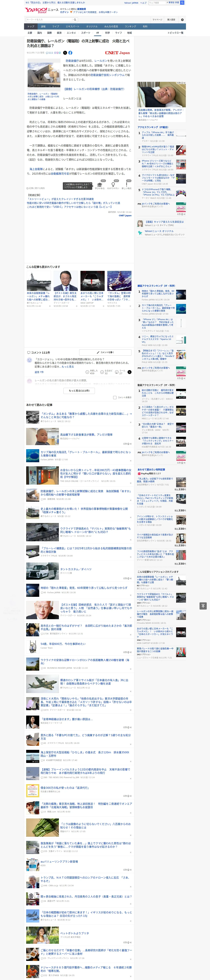
Task: Click the Yahoo! JAPAN link at top
Action: 131,3
